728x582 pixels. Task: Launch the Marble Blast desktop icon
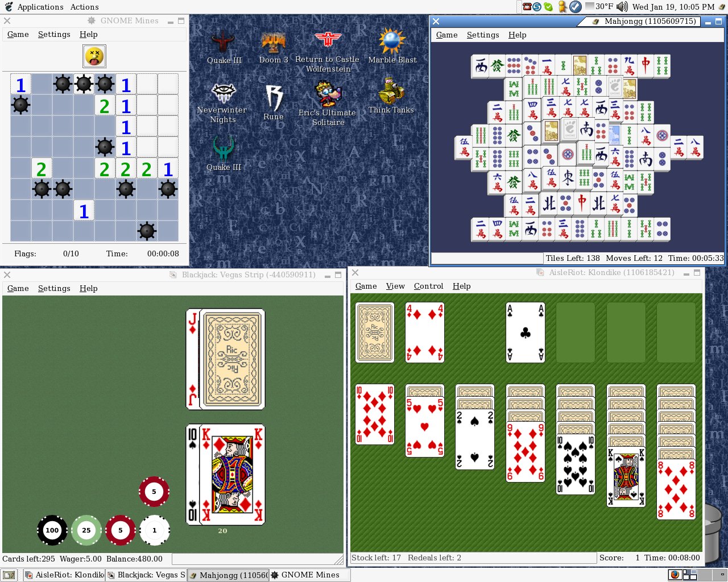point(392,47)
